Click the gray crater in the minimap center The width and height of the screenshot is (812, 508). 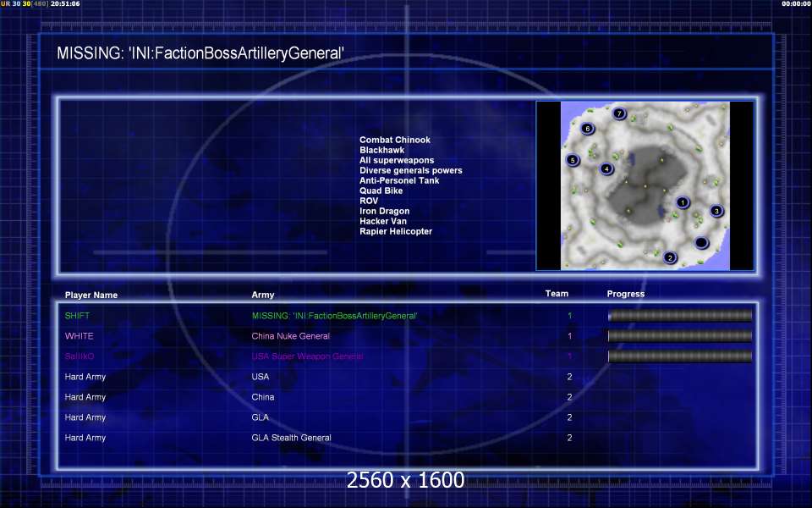pyautogui.click(x=645, y=185)
